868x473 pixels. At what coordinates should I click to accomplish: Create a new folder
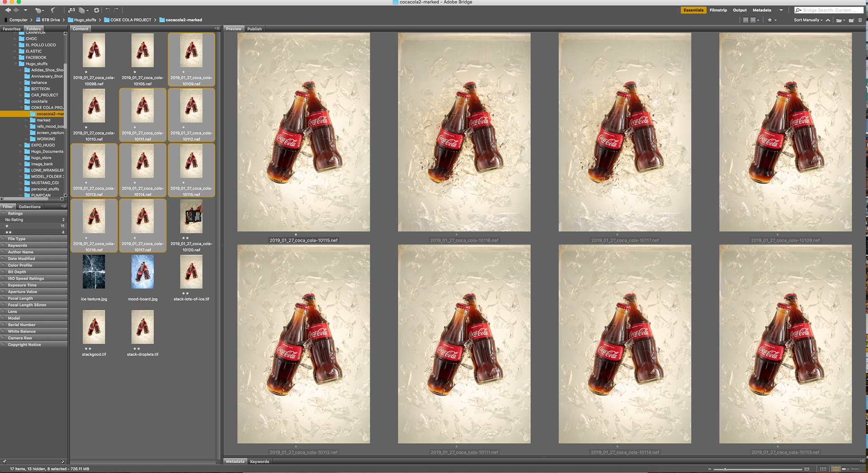pos(851,20)
